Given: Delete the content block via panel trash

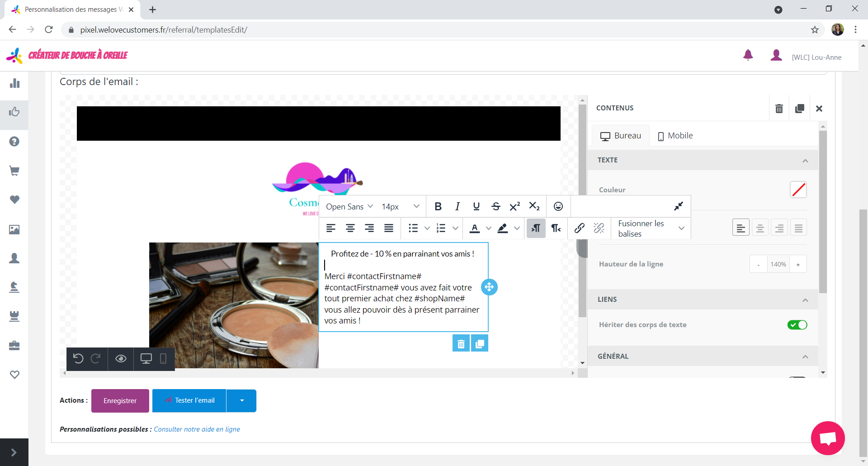Looking at the screenshot, I should click(779, 109).
